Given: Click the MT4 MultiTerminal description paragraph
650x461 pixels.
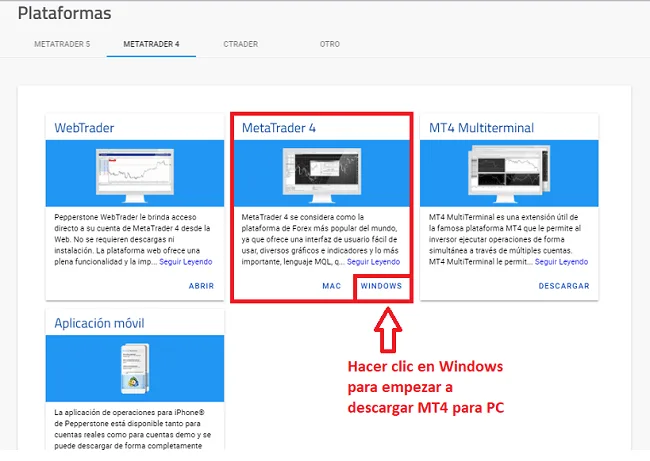Looking at the screenshot, I should pyautogui.click(x=508, y=239).
